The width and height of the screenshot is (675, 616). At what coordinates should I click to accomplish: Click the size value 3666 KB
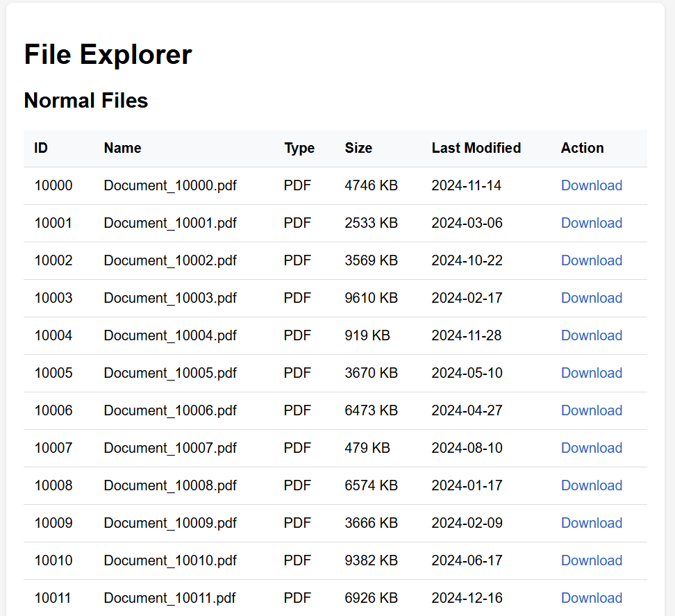(371, 522)
